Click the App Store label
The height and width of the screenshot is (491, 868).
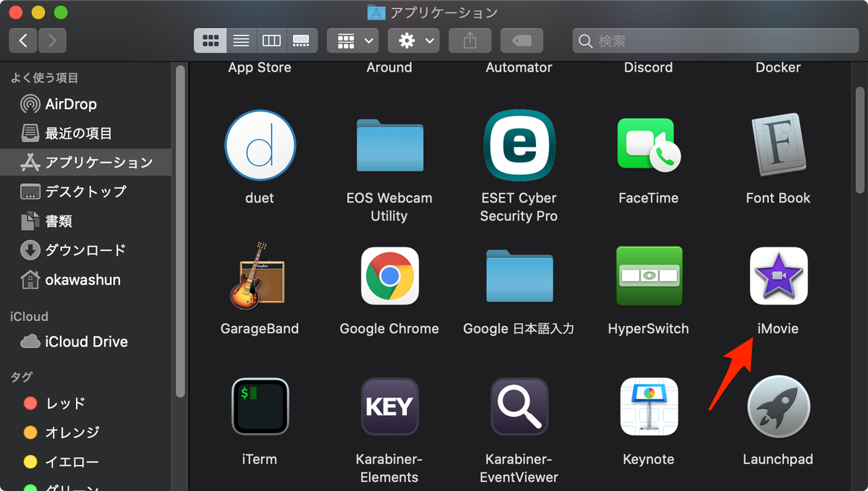[260, 67]
